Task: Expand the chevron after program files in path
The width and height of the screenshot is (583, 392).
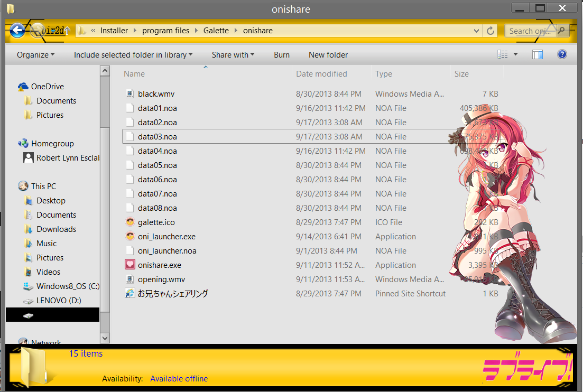Action: 196,31
